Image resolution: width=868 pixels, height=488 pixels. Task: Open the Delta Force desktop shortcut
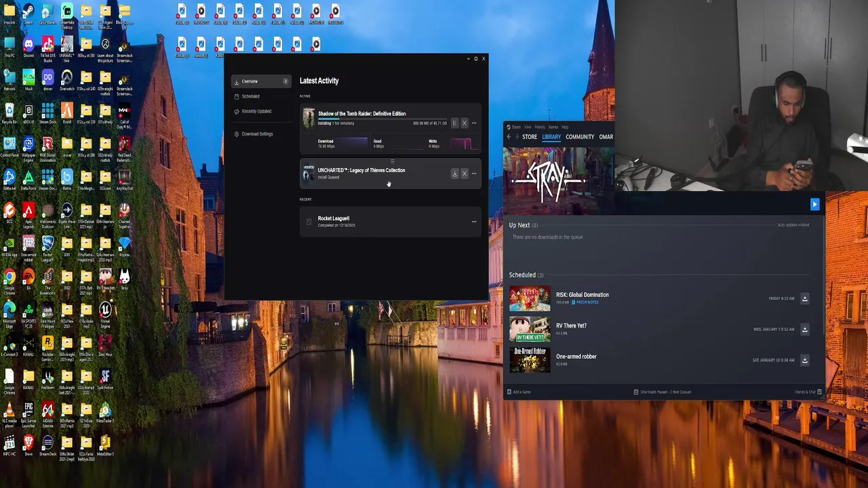[28, 180]
